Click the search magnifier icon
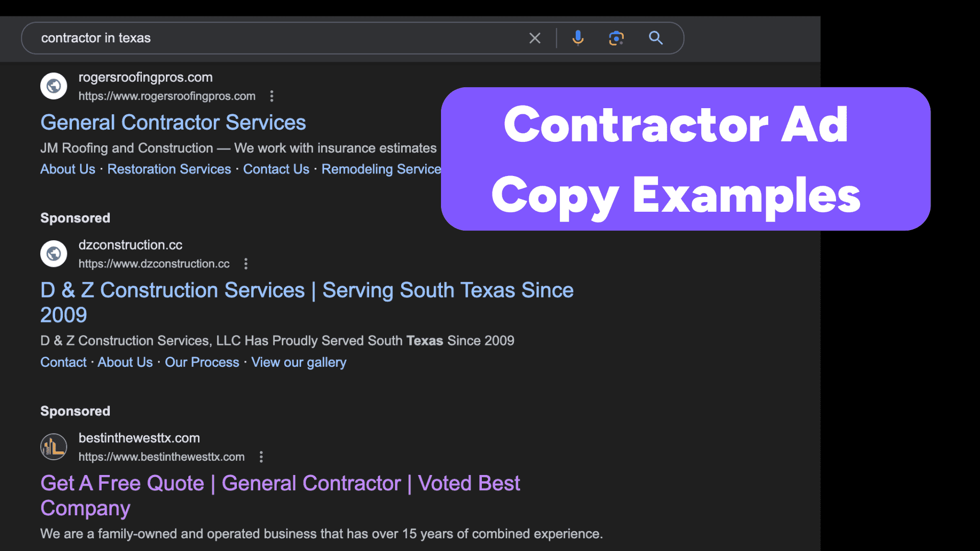 pyautogui.click(x=656, y=38)
